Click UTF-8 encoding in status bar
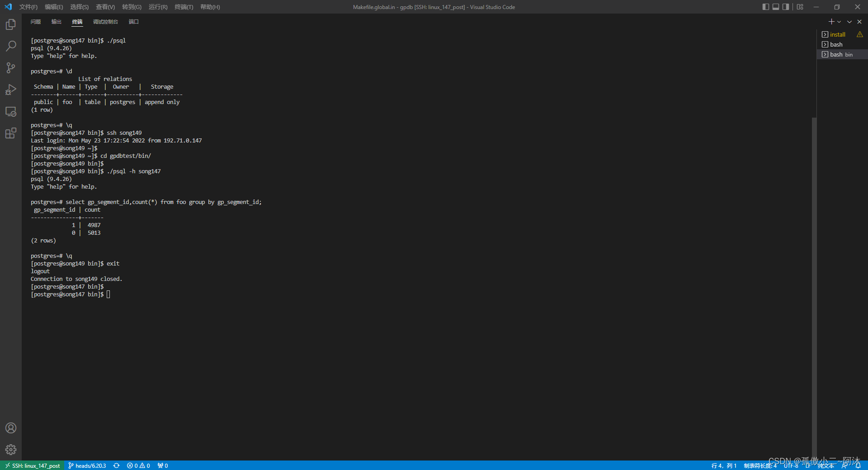This screenshot has width=868, height=470. pos(791,465)
